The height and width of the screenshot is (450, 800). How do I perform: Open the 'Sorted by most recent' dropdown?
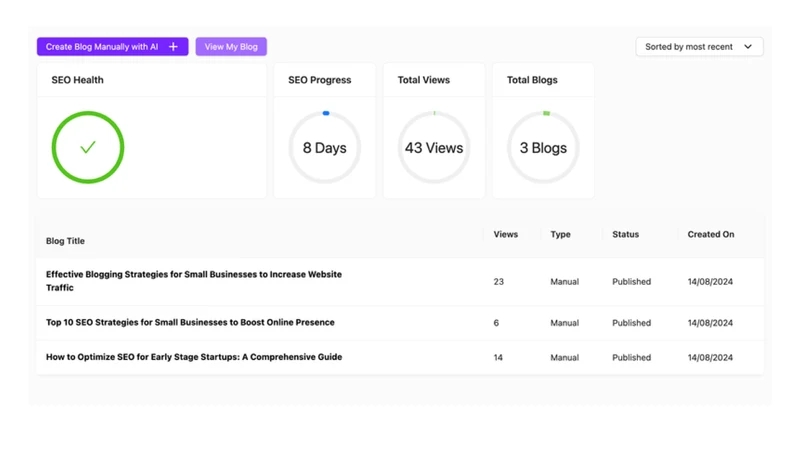699,46
